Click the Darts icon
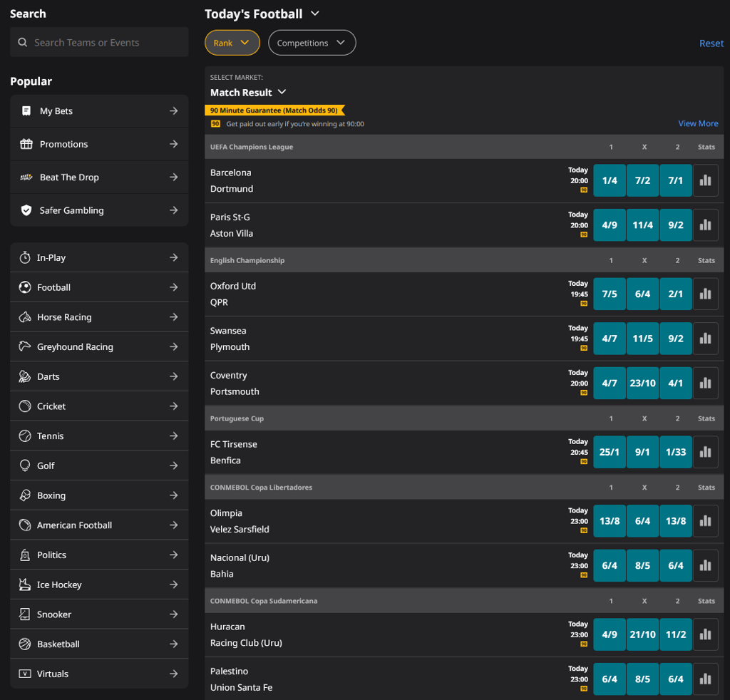730x700 pixels. click(25, 376)
